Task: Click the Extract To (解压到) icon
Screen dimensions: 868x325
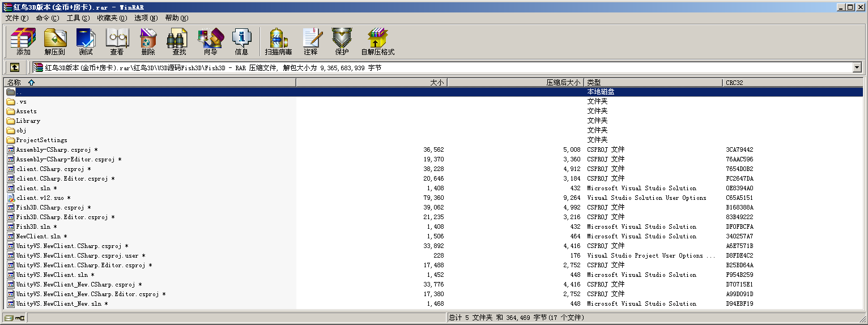Action: [55, 41]
